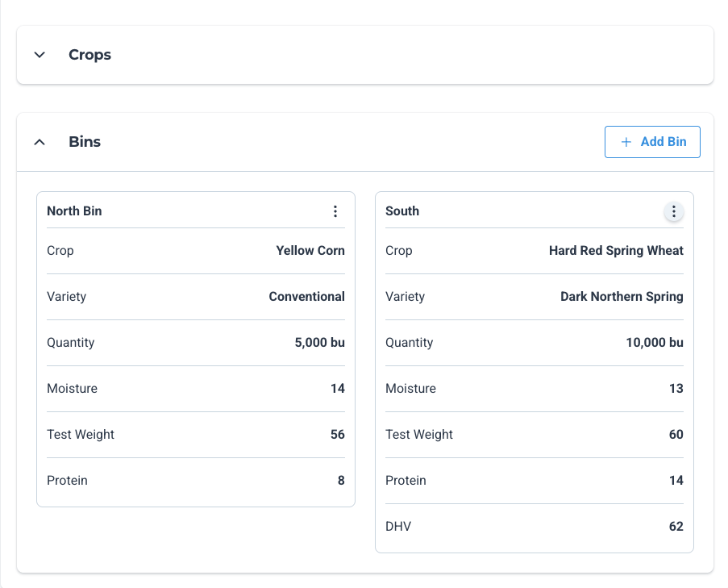Click South bin Protein row
728x588 pixels.
(x=534, y=481)
